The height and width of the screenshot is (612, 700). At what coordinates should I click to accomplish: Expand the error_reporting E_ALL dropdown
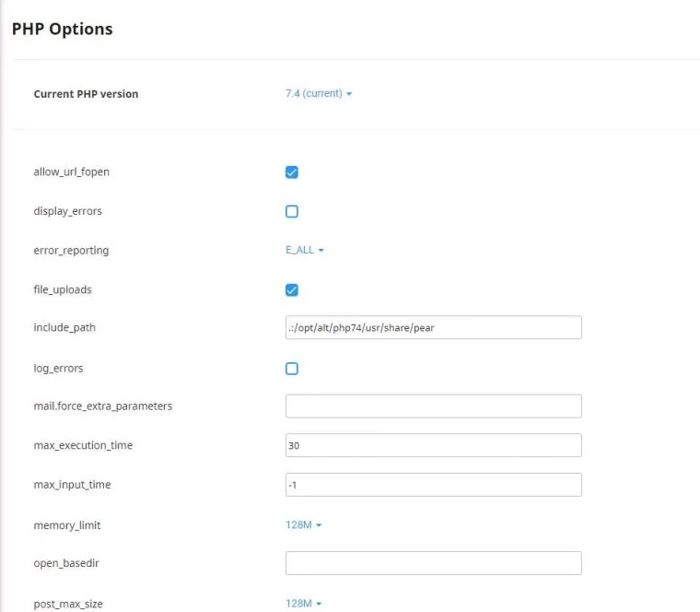pyautogui.click(x=305, y=250)
